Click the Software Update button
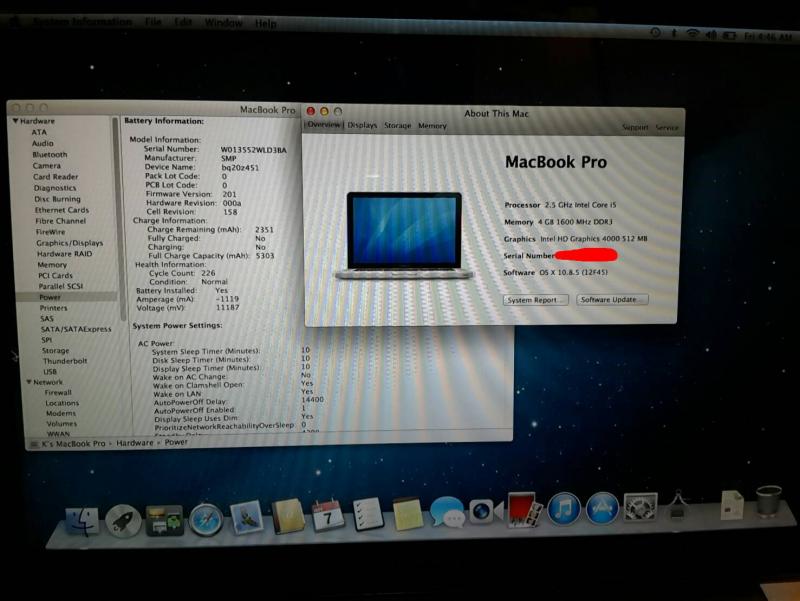 pos(612,300)
